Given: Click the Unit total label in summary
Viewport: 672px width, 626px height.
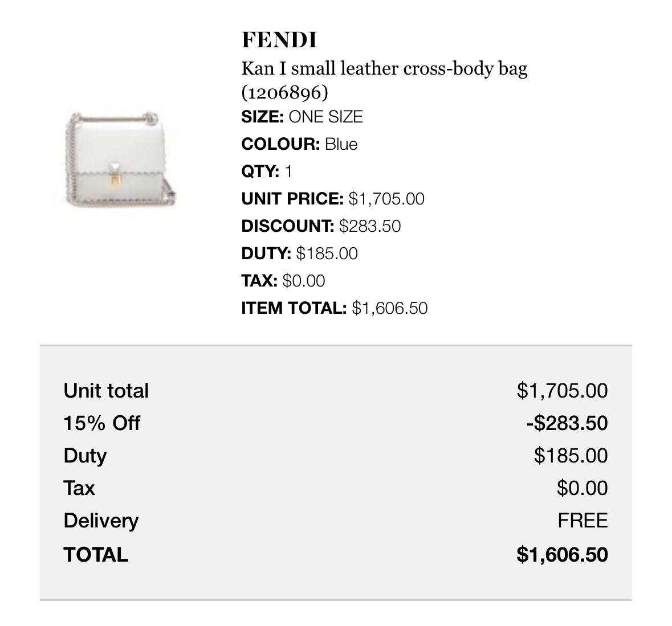Looking at the screenshot, I should point(106,391).
